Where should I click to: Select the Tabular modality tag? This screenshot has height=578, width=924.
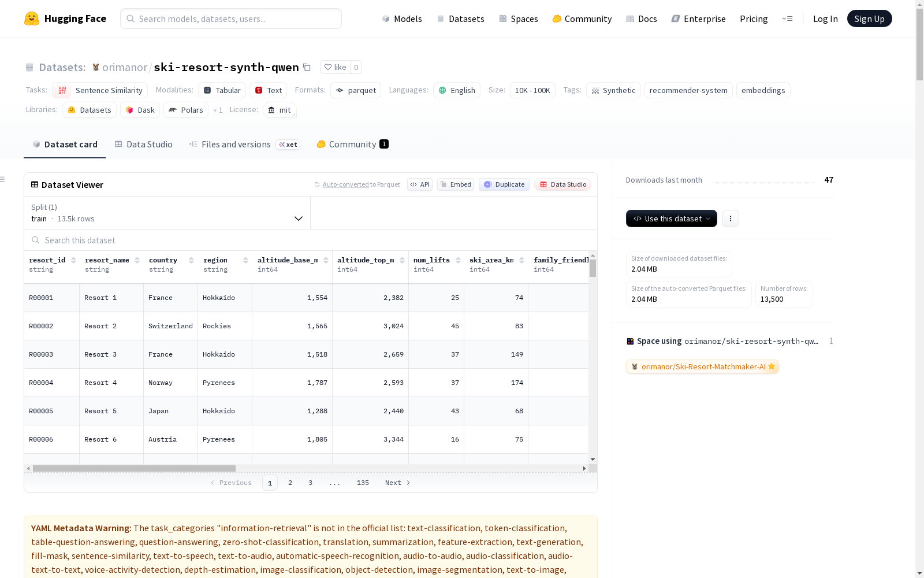[222, 90]
